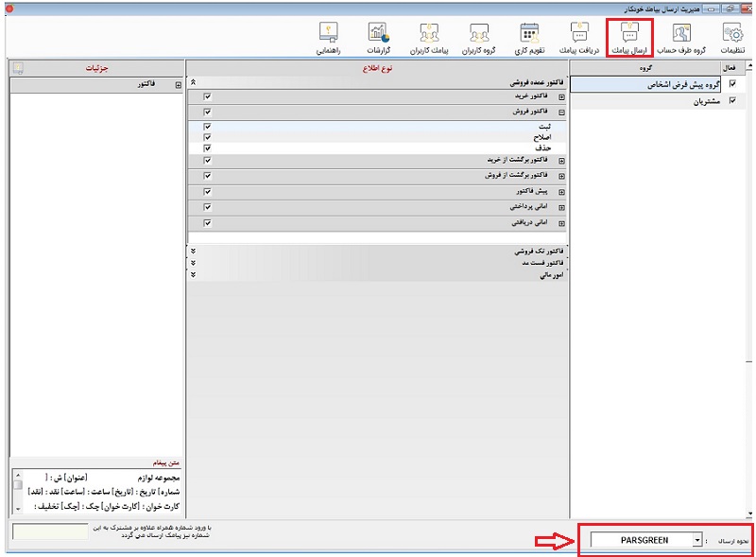This screenshot has width=756, height=557.
Task: Open ارسال پیامک (Send SMS) icon
Action: 629,36
